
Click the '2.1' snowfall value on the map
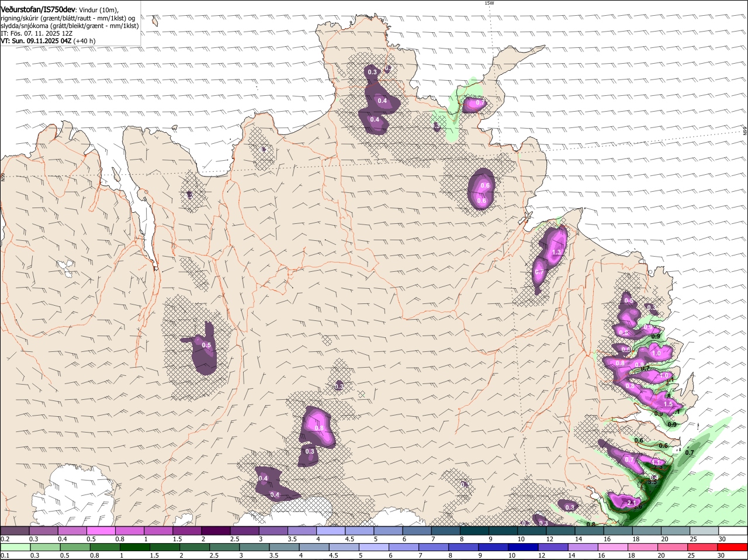click(631, 503)
